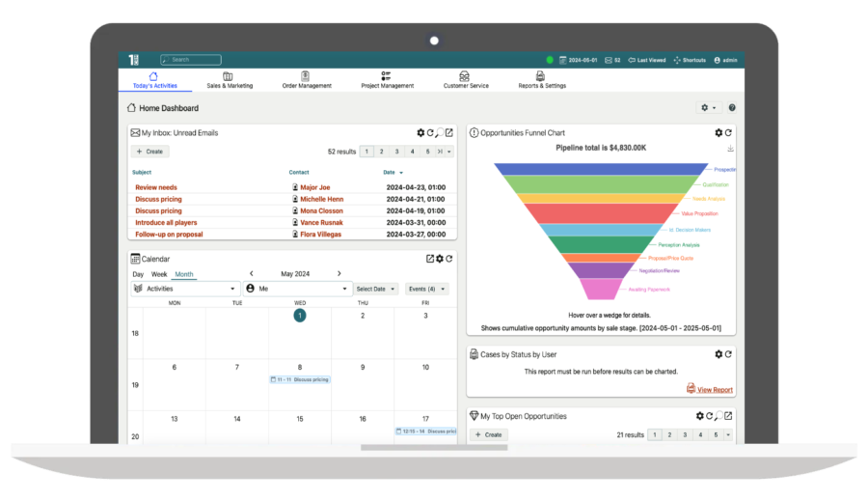Pop out the Calendar panel to new window

tap(430, 259)
